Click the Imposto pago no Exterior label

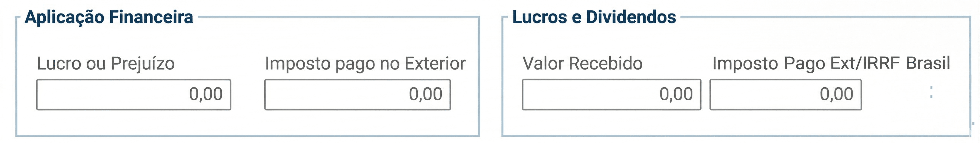pyautogui.click(x=365, y=63)
